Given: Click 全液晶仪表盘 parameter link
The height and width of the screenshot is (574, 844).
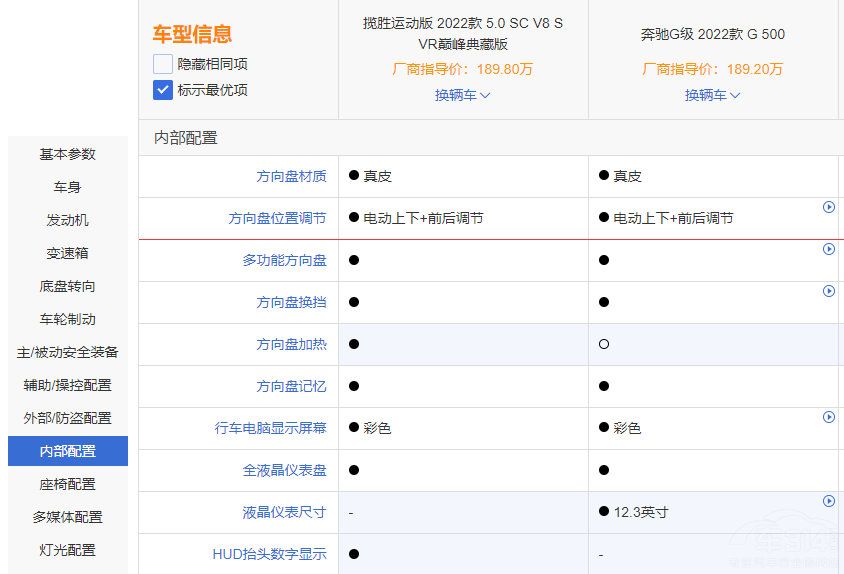Looking at the screenshot, I should click(x=284, y=470).
